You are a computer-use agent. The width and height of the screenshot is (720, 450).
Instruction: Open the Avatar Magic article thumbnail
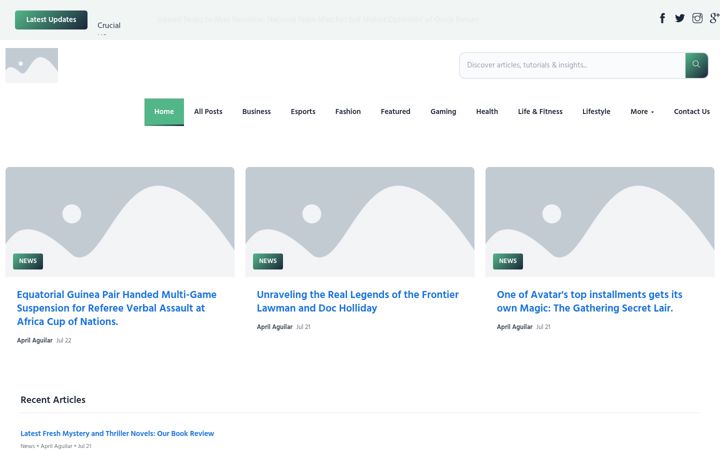tap(600, 222)
